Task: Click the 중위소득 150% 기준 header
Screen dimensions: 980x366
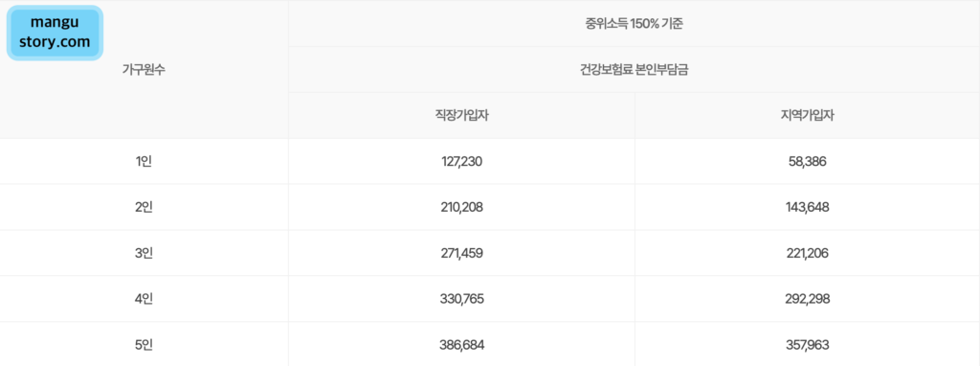Action: [634, 24]
